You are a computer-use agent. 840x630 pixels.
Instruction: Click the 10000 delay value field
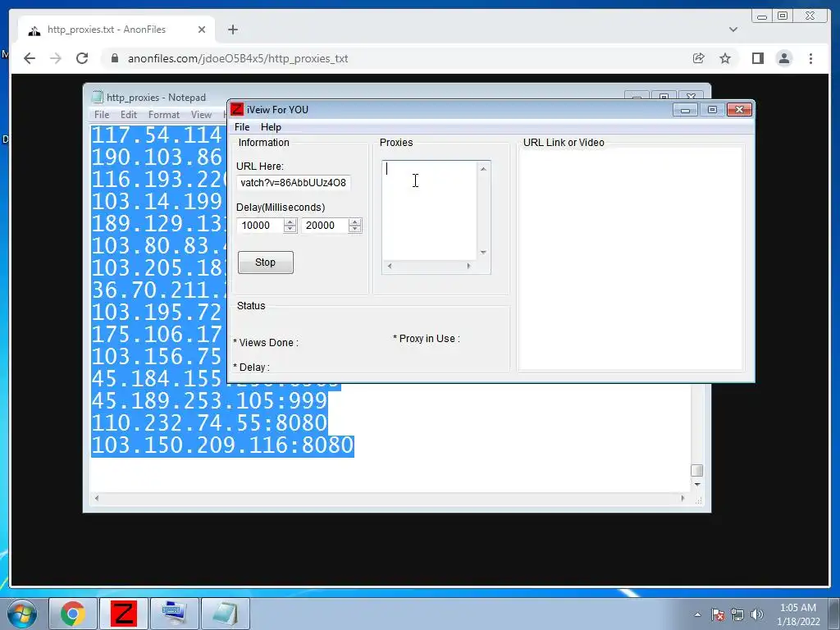pos(260,226)
